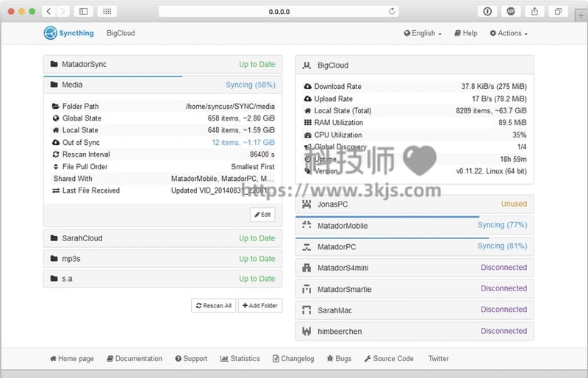
Task: Open the Home page footer link
Action: point(71,358)
